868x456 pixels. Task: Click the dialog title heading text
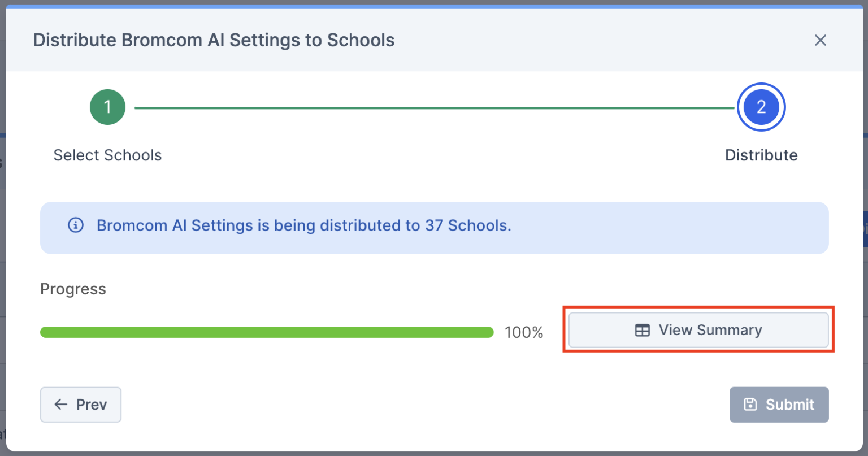tap(214, 40)
